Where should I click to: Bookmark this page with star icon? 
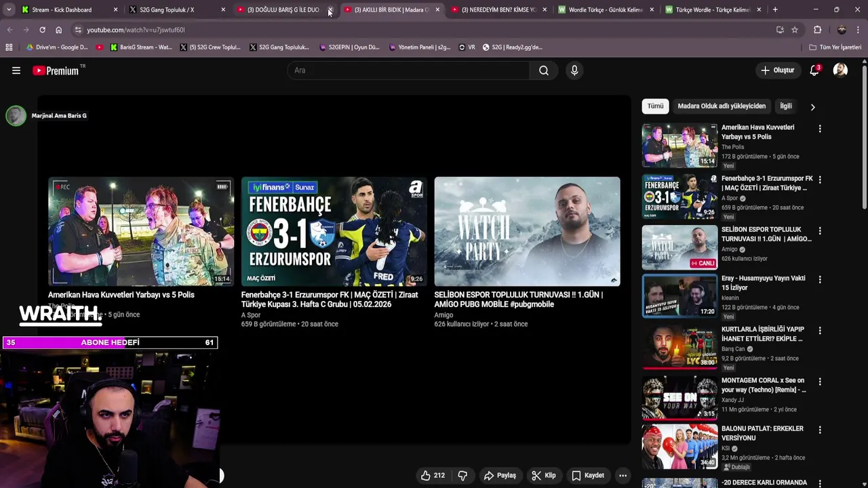point(795,30)
